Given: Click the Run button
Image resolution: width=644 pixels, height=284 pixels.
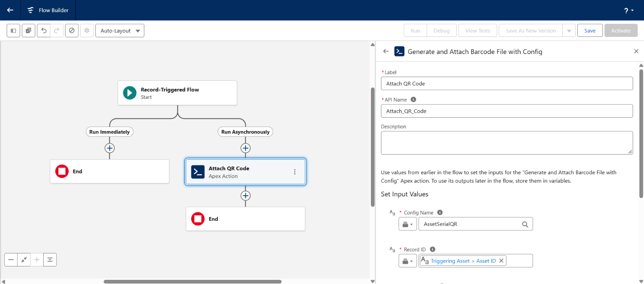Looking at the screenshot, I should click(x=415, y=31).
